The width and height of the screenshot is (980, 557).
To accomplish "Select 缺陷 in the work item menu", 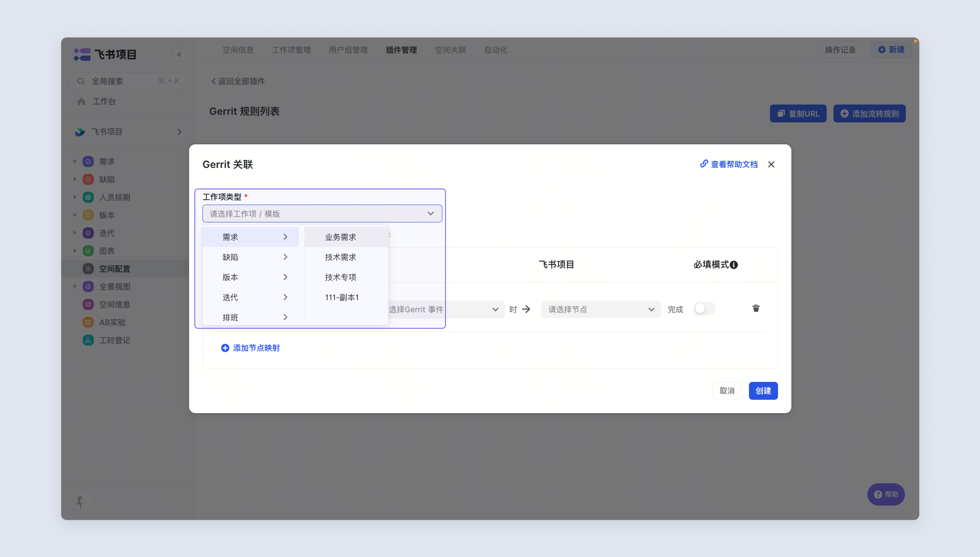I will coord(251,257).
